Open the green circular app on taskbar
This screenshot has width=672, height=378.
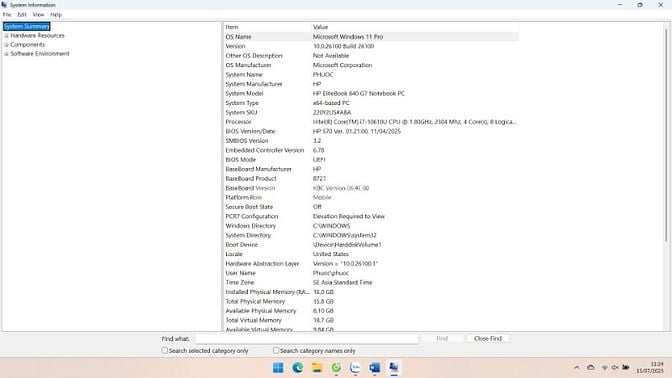(336, 368)
